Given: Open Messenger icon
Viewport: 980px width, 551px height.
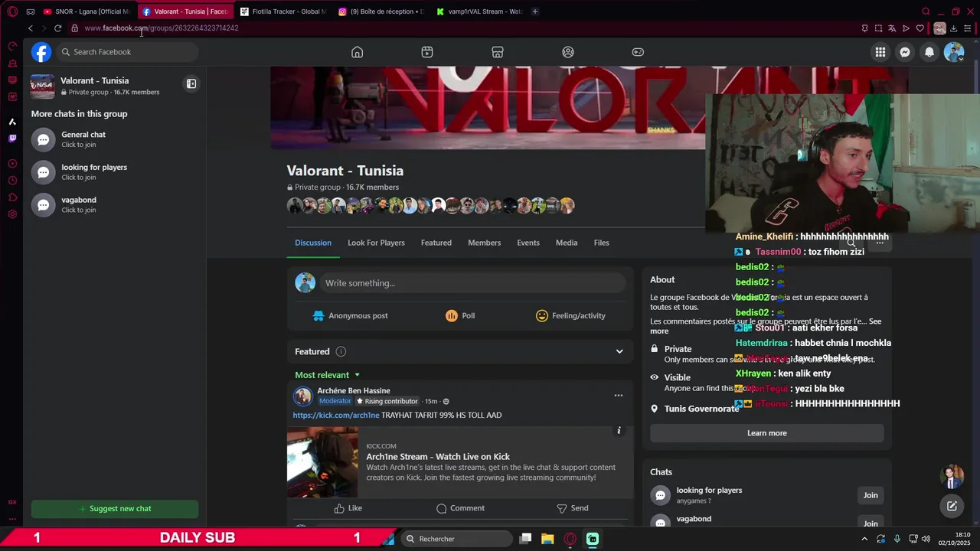Looking at the screenshot, I should click(x=905, y=52).
